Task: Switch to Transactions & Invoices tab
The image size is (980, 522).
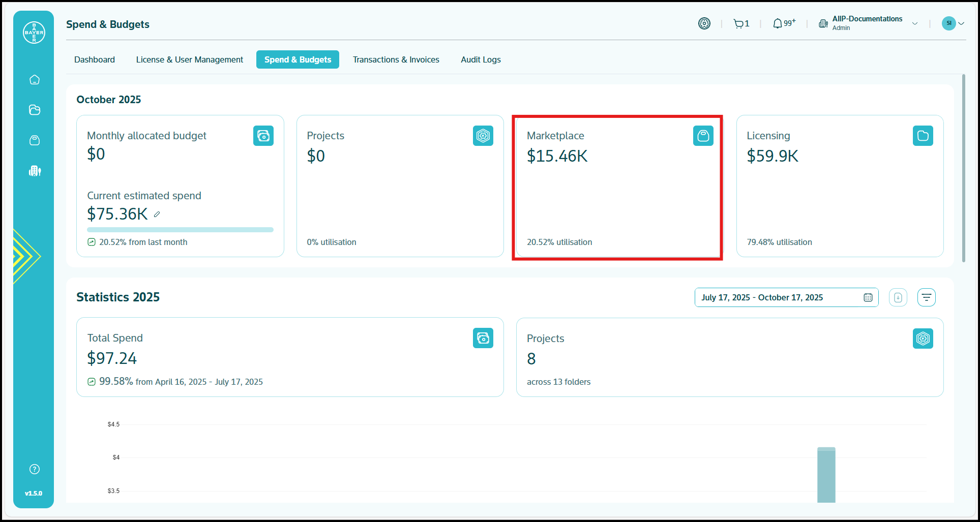Action: pyautogui.click(x=396, y=59)
